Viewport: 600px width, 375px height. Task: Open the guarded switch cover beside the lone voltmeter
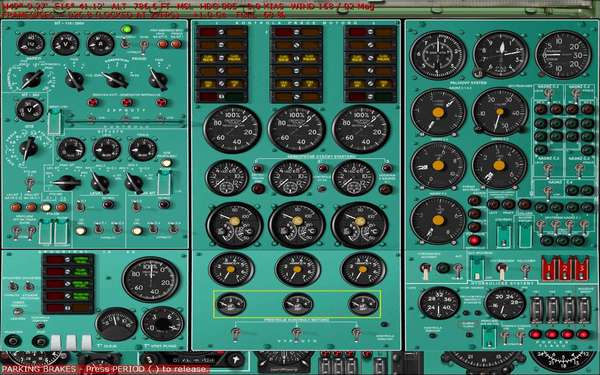click(x=55, y=121)
